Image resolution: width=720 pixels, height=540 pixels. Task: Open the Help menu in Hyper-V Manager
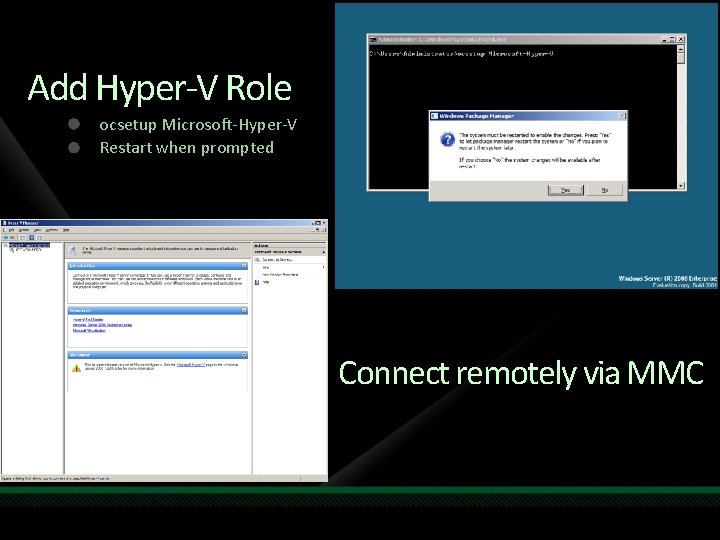point(66,230)
